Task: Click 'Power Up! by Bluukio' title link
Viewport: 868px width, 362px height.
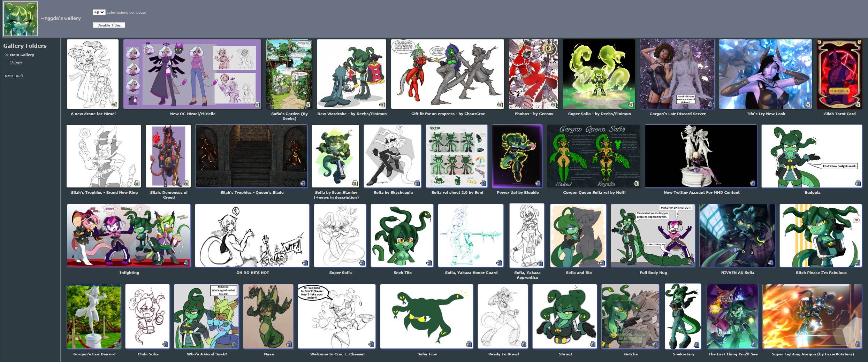Action: pos(518,192)
